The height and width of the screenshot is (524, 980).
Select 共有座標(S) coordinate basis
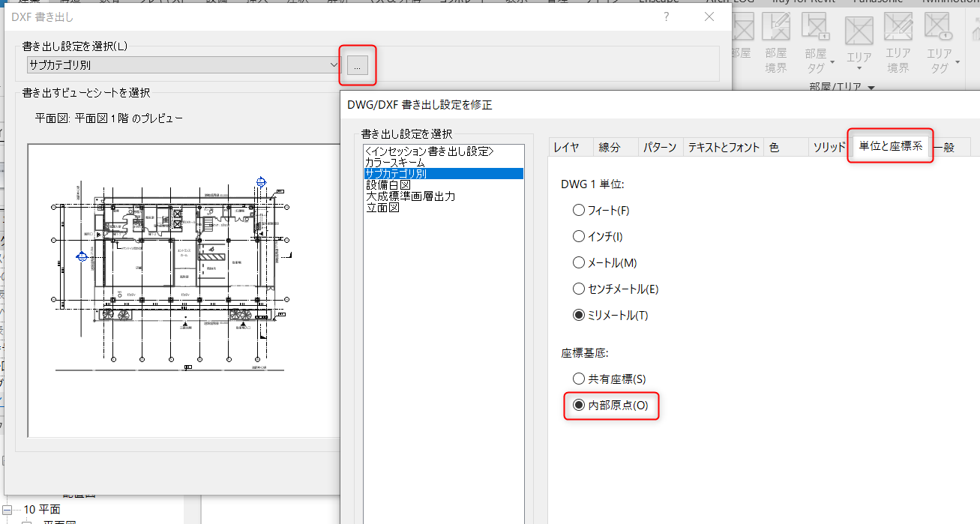(x=578, y=379)
